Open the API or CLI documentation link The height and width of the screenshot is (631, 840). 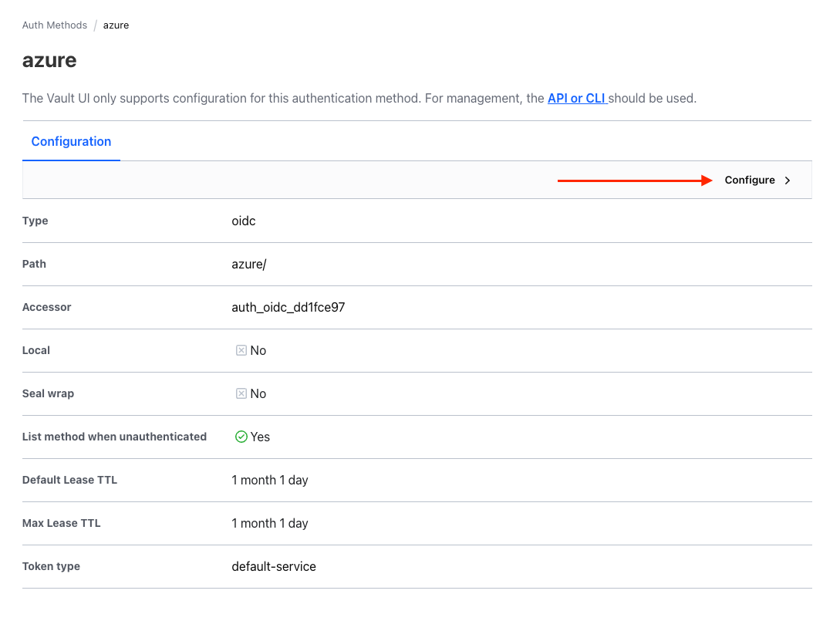[x=577, y=99]
